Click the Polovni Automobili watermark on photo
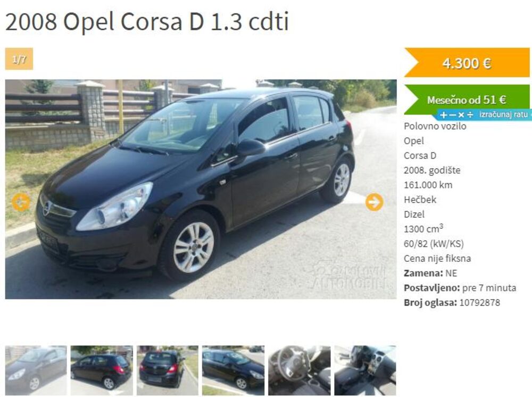 [350, 276]
